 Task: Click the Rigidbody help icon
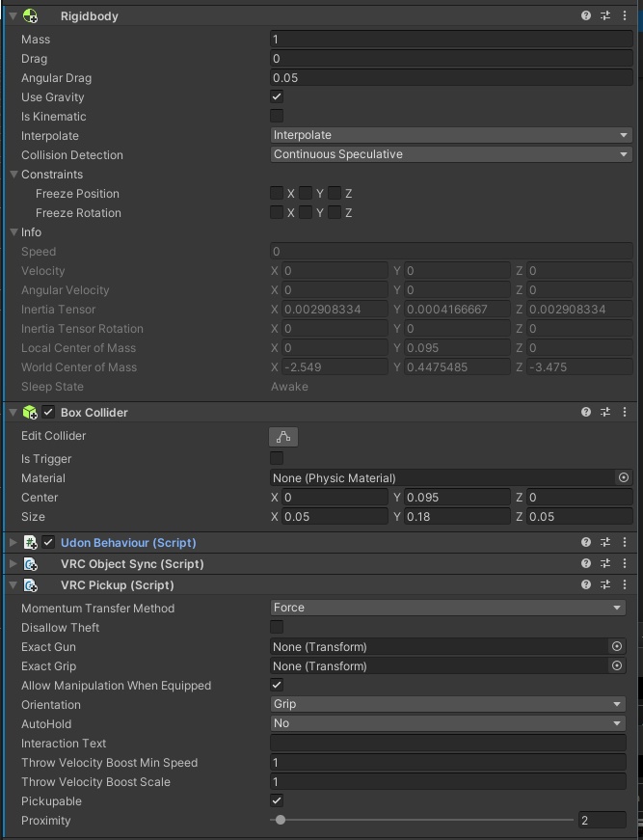tap(585, 15)
